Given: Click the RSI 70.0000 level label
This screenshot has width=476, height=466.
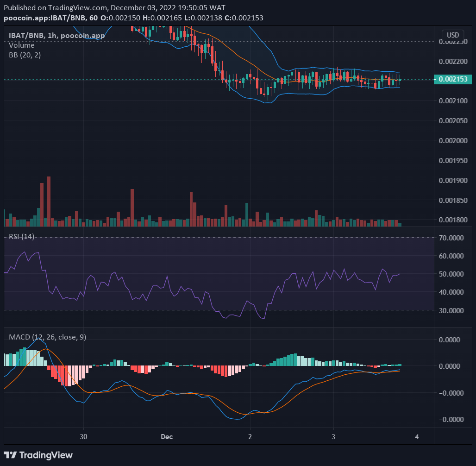Looking at the screenshot, I should (451, 238).
